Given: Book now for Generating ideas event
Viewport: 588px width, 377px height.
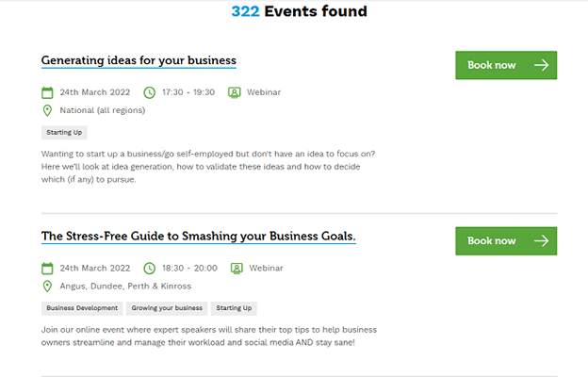Looking at the screenshot, I should coord(506,65).
